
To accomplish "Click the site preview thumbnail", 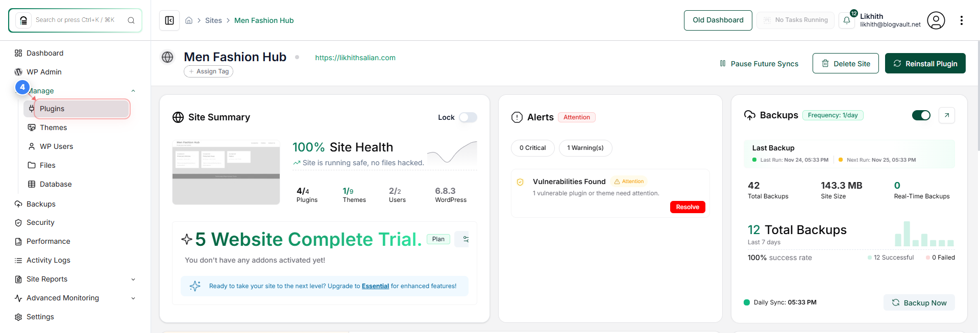I will click(x=226, y=172).
